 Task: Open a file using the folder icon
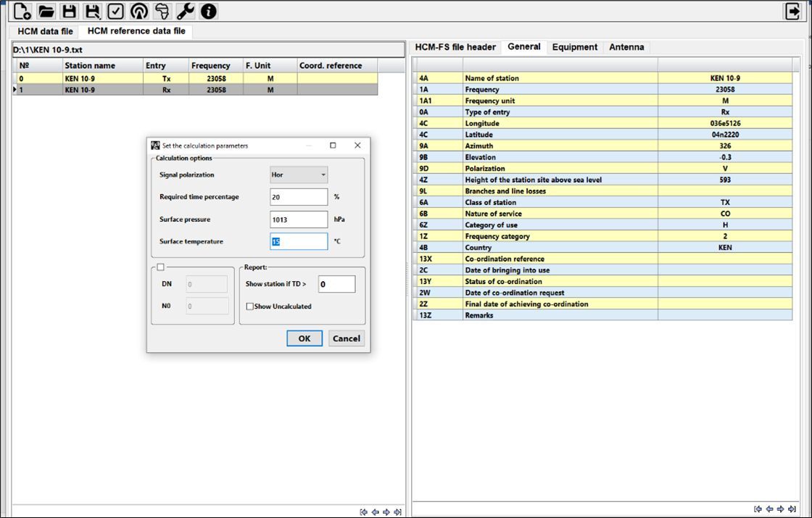pyautogui.click(x=45, y=11)
